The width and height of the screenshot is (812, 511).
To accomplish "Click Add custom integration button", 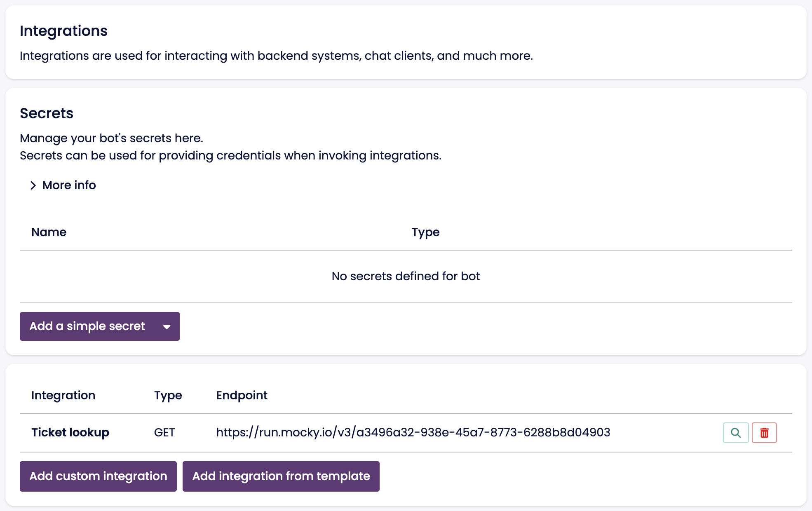I will tap(98, 476).
